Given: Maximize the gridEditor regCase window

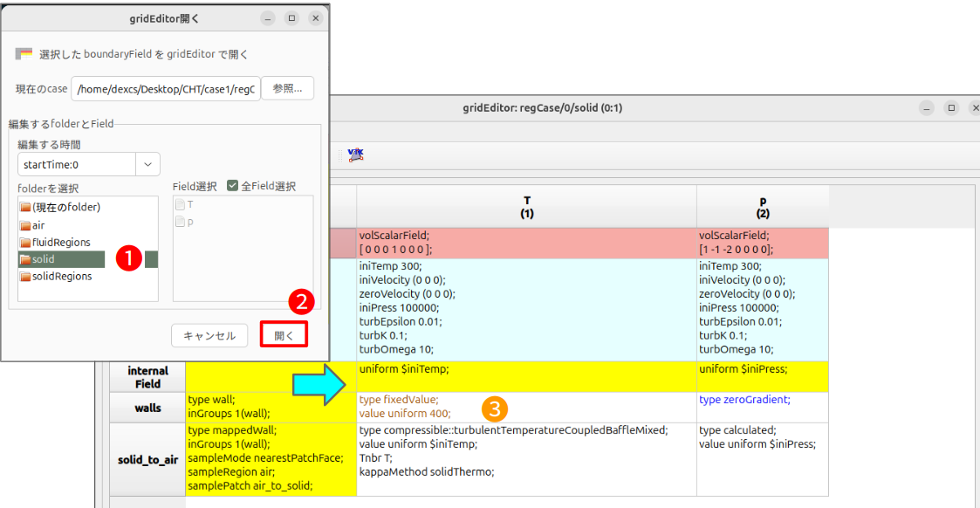Looking at the screenshot, I should pyautogui.click(x=951, y=107).
